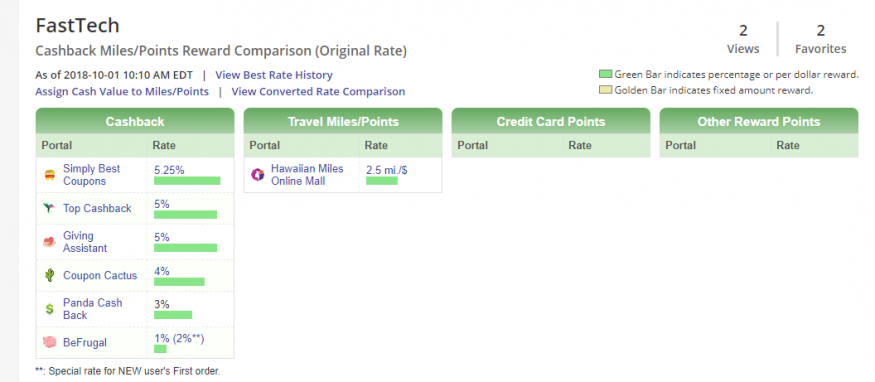Click the Coupon Cactus cactus icon
Image resolution: width=875 pixels, height=382 pixels.
coord(50,275)
